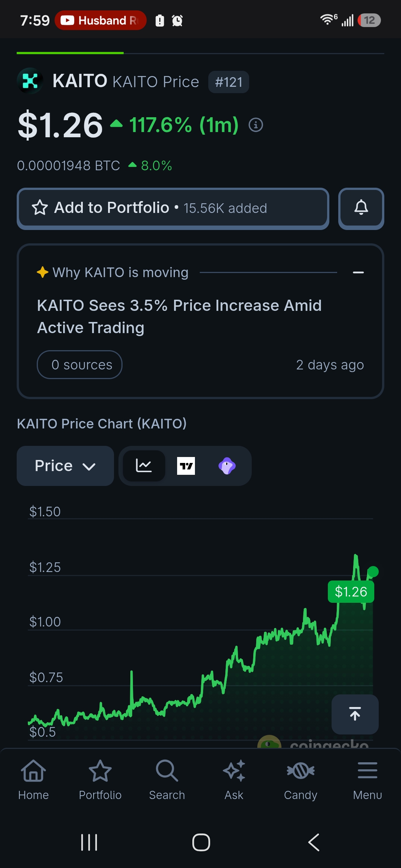Collapse the Why KAITO is moving card
This screenshot has width=401, height=868.
tap(358, 273)
